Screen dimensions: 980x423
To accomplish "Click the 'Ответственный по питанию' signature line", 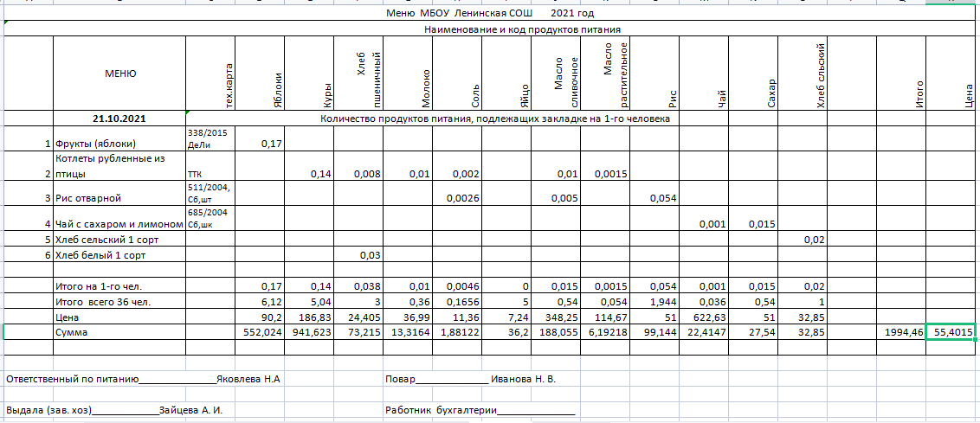I will click(x=143, y=379).
